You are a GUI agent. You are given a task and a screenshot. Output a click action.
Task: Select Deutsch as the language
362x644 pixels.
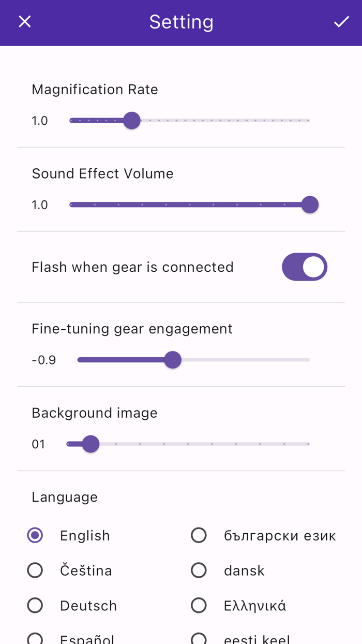[x=35, y=605]
